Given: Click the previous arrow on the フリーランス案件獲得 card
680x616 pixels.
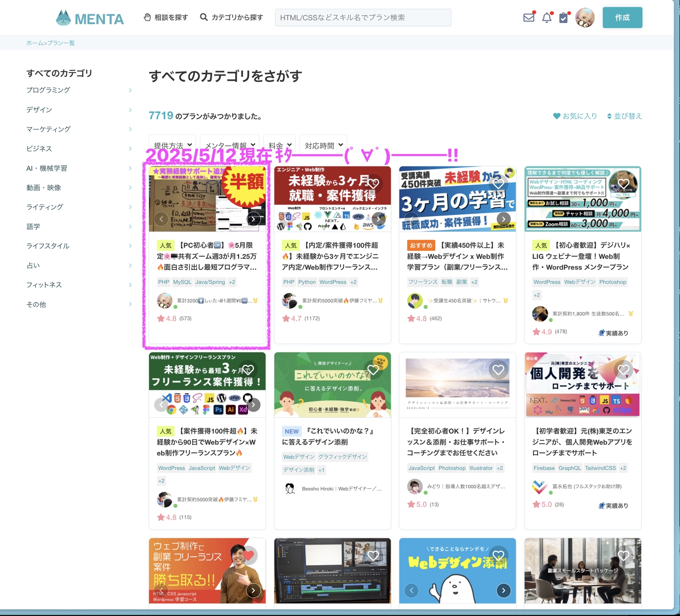Looking at the screenshot, I should (161, 405).
